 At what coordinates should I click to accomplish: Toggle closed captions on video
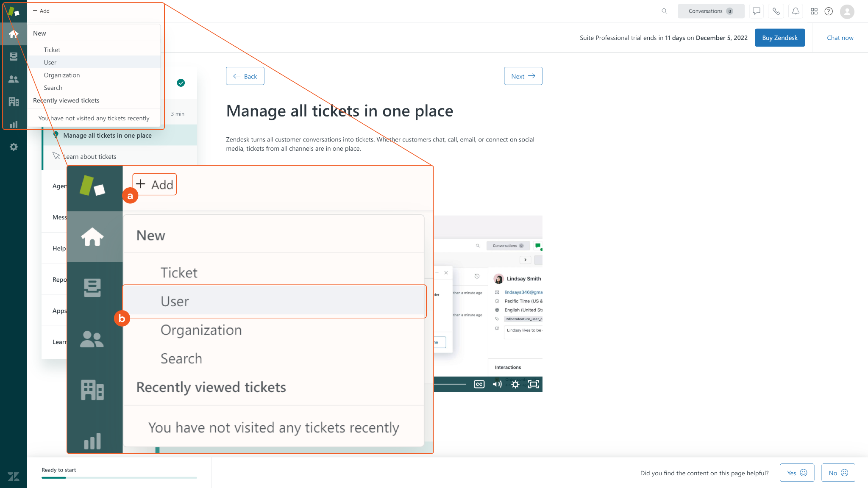(x=479, y=384)
